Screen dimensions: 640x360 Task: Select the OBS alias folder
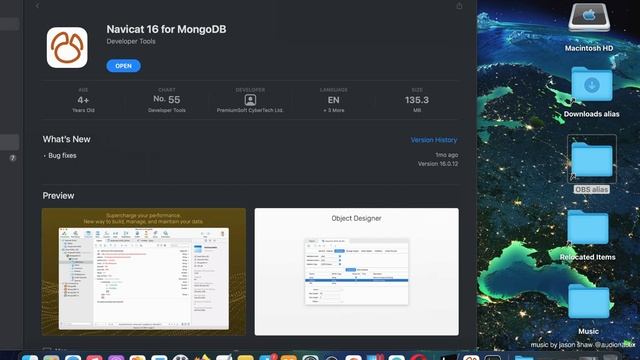coord(591,160)
